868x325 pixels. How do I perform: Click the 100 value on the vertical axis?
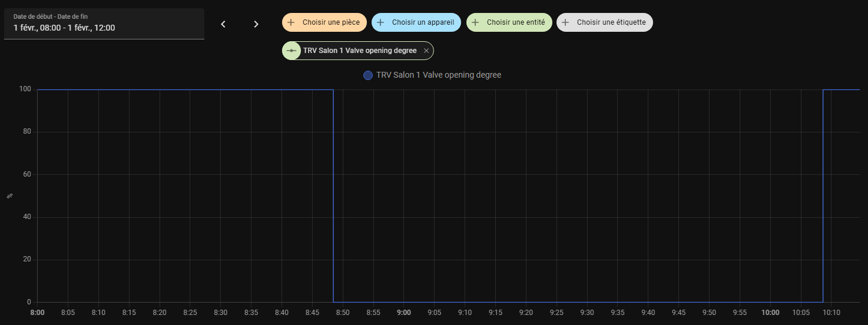24,89
